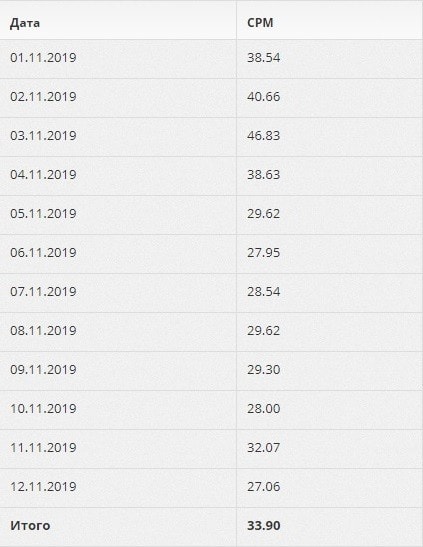
Task: Click the Итого total row label
Action: pos(30,526)
